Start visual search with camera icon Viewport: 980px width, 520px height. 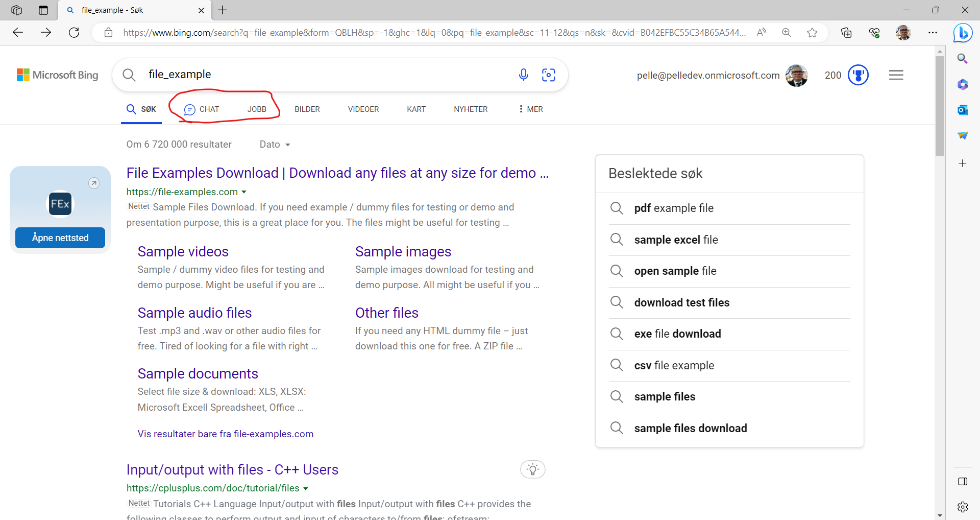549,75
